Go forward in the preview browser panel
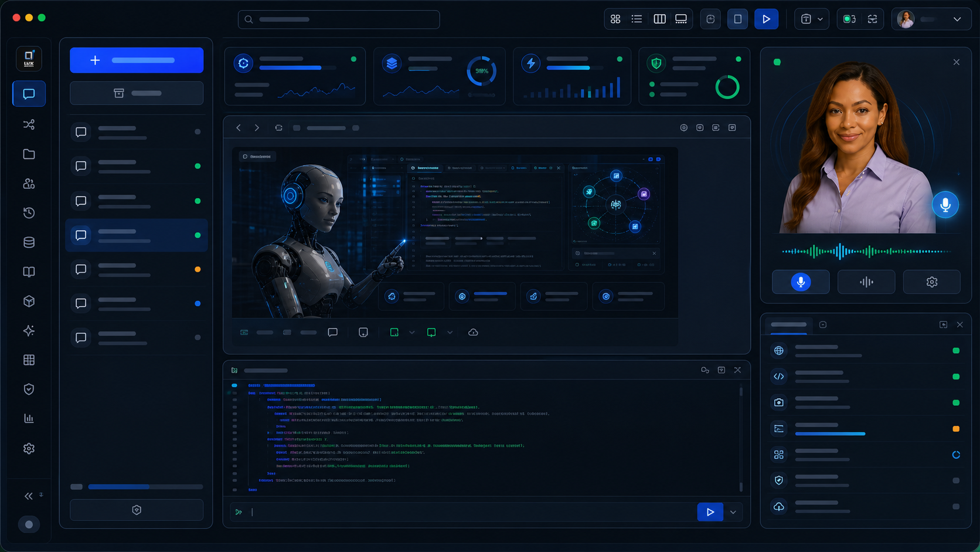980x552 pixels. [257, 128]
